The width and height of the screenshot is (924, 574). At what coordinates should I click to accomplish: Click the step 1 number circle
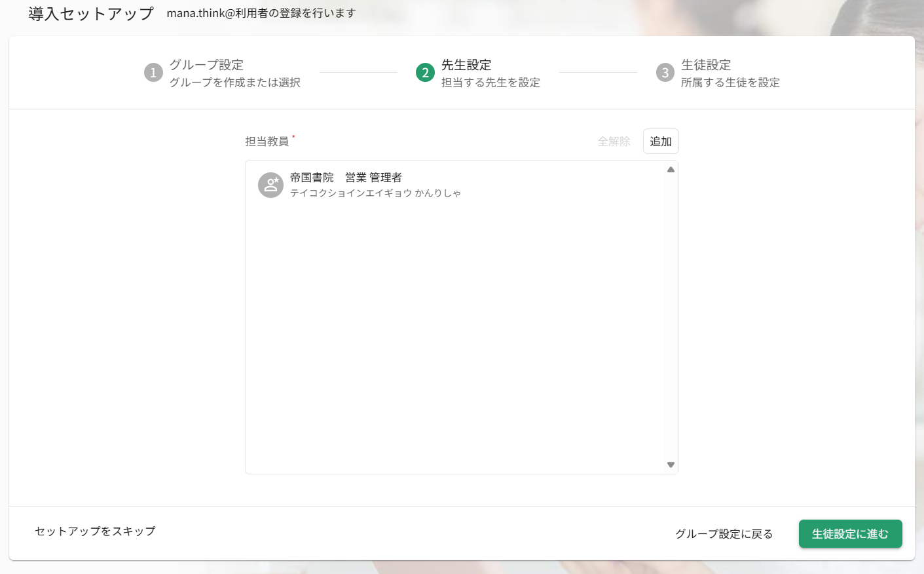(x=153, y=73)
